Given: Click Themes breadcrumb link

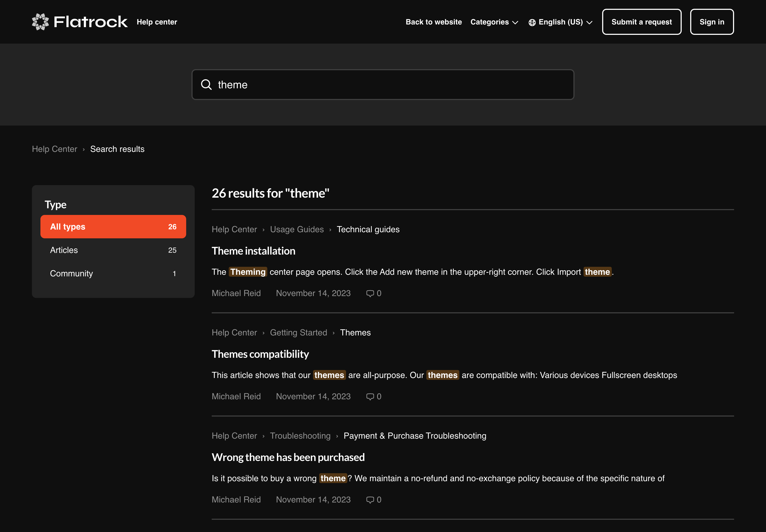Looking at the screenshot, I should click(355, 333).
